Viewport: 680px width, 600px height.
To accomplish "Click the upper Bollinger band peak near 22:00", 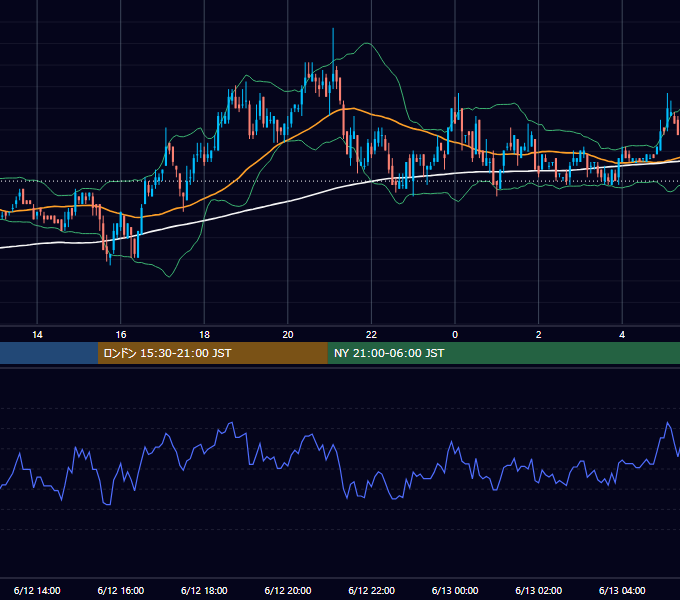I will (x=368, y=43).
